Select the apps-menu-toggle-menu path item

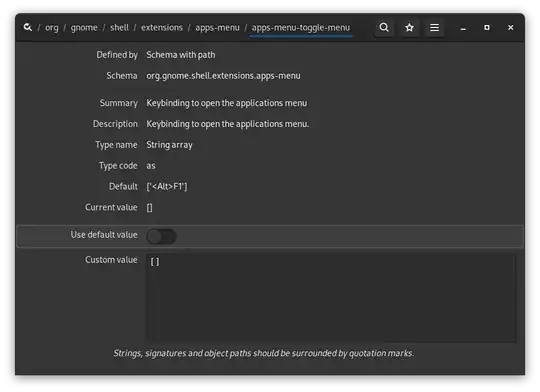[x=301, y=28]
